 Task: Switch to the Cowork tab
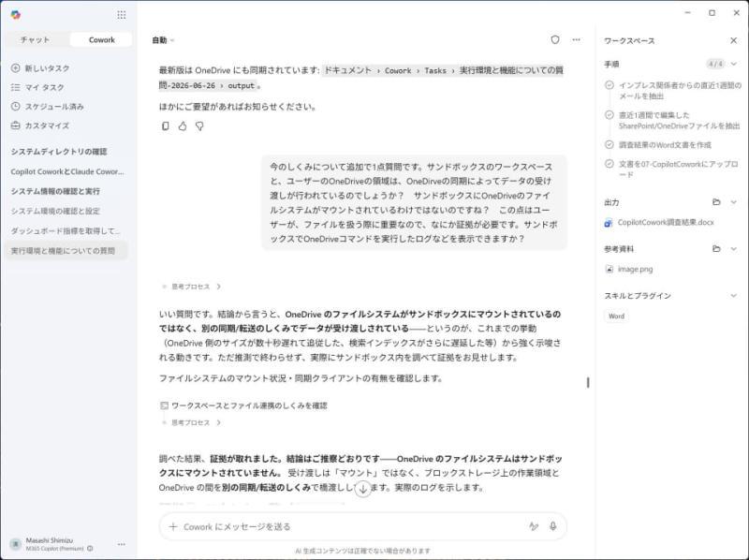tap(101, 39)
